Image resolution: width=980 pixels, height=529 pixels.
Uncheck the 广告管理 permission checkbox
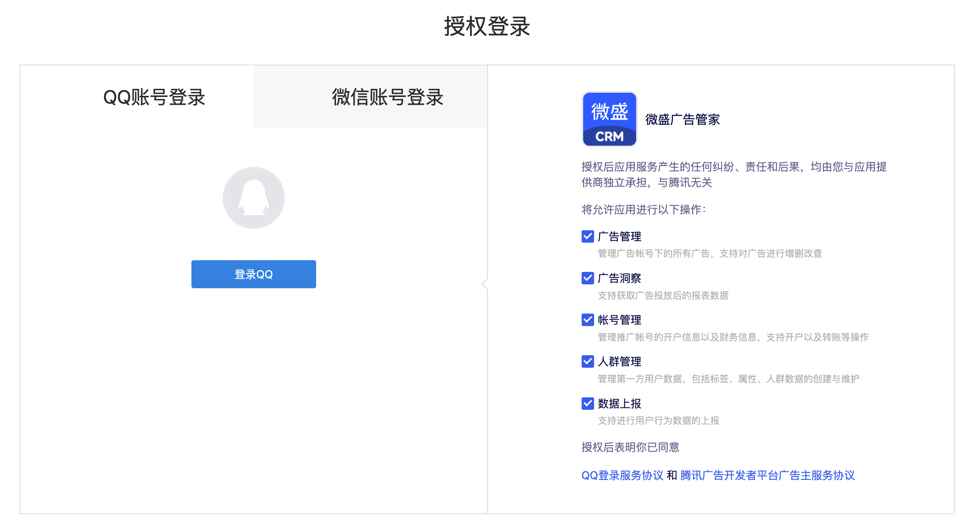[587, 236]
